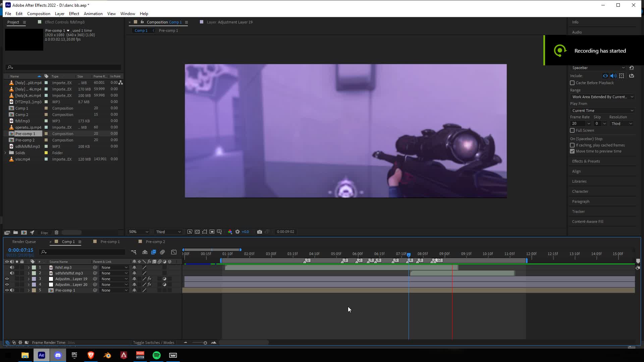Click the Take Snapshot camera icon
This screenshot has width=644, height=362.
click(259, 232)
